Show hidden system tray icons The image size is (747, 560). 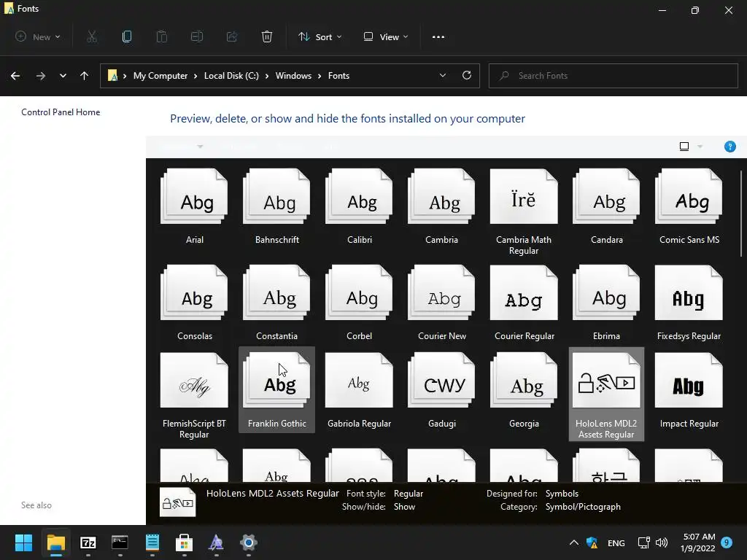574,542
